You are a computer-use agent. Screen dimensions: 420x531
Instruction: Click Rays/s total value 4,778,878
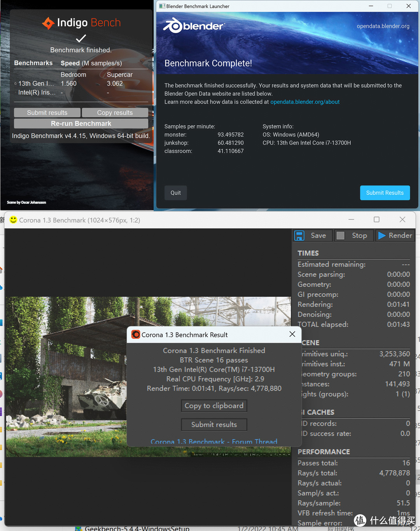click(x=394, y=473)
